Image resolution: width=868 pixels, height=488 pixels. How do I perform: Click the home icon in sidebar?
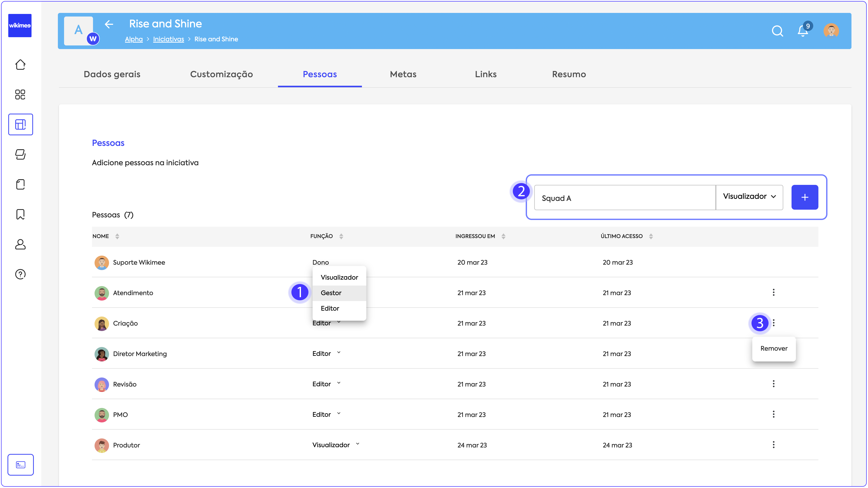(20, 64)
